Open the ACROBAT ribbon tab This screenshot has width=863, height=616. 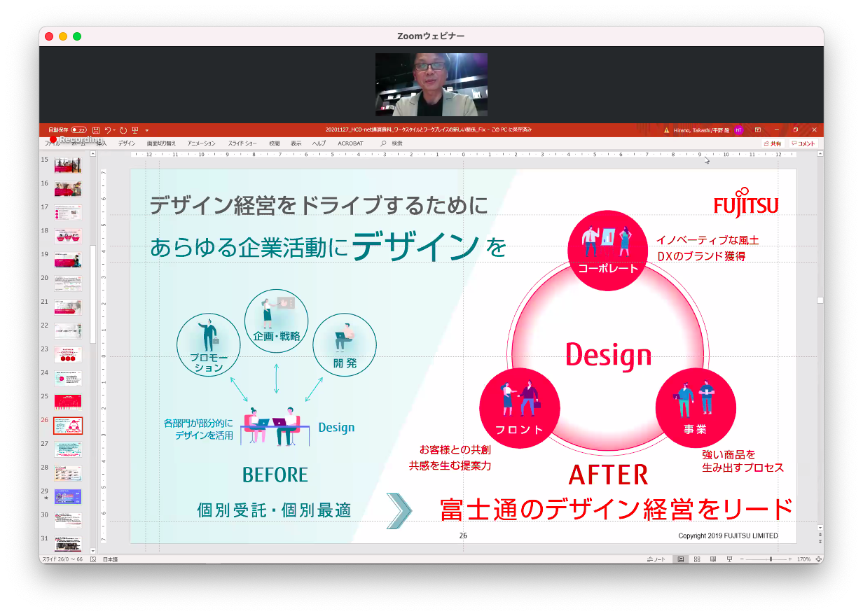point(350,143)
